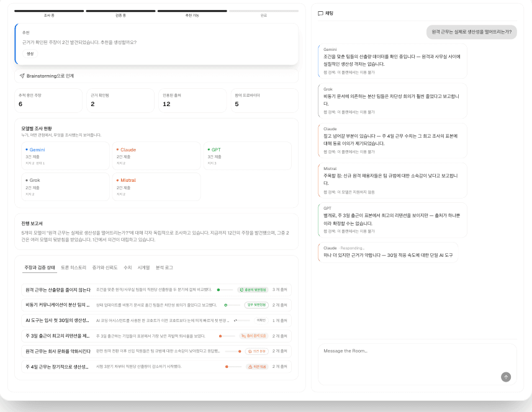Click 1개 출처 in the AI 도구는 row
532x412 pixels.
[279, 320]
